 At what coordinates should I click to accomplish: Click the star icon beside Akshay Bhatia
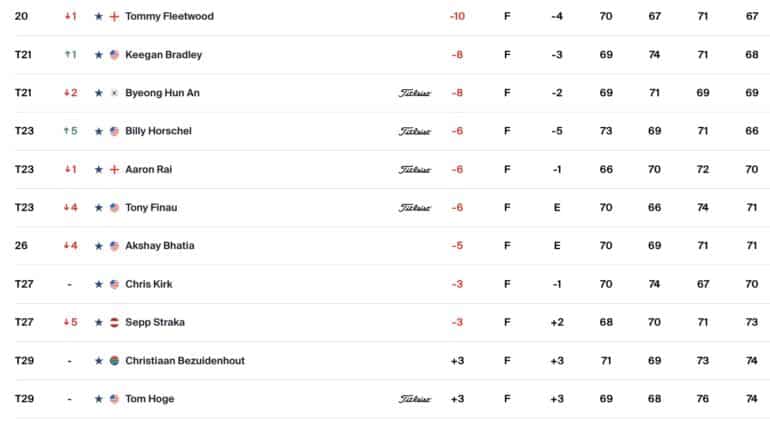pyautogui.click(x=99, y=246)
